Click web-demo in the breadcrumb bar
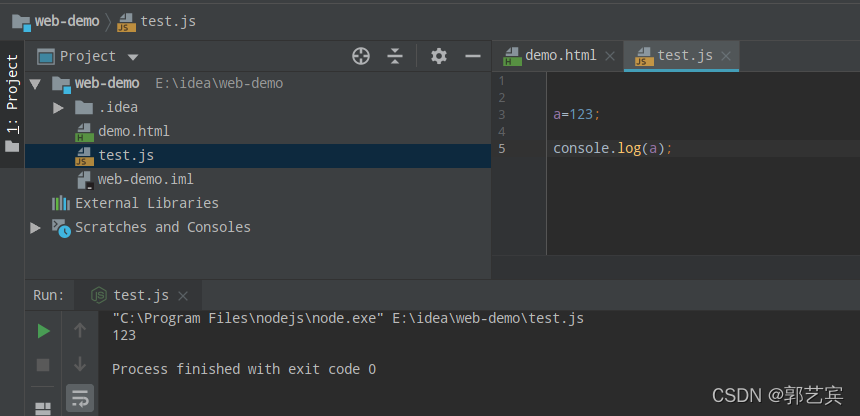This screenshot has width=860, height=416. [67, 21]
